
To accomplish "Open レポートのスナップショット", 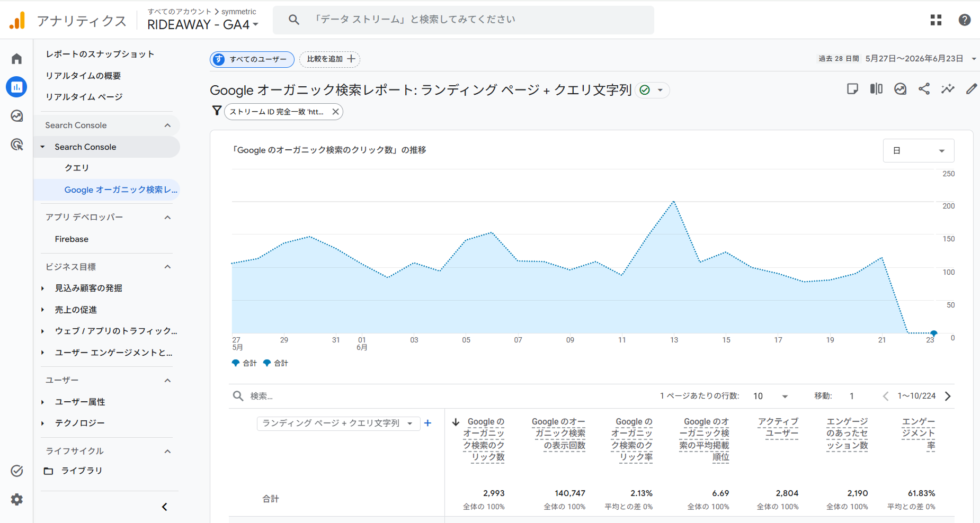I will 100,54.
